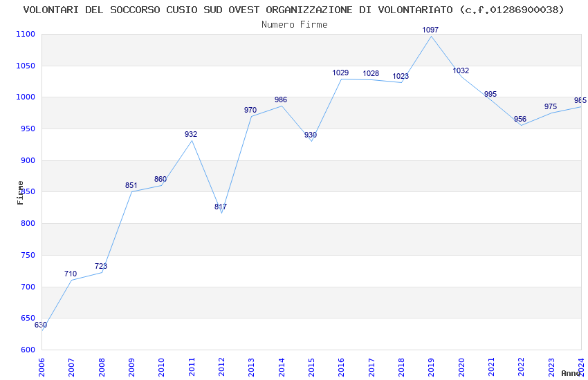The width and height of the screenshot is (588, 380).
Task: Select the 800 y-axis tick label
Action: point(28,223)
